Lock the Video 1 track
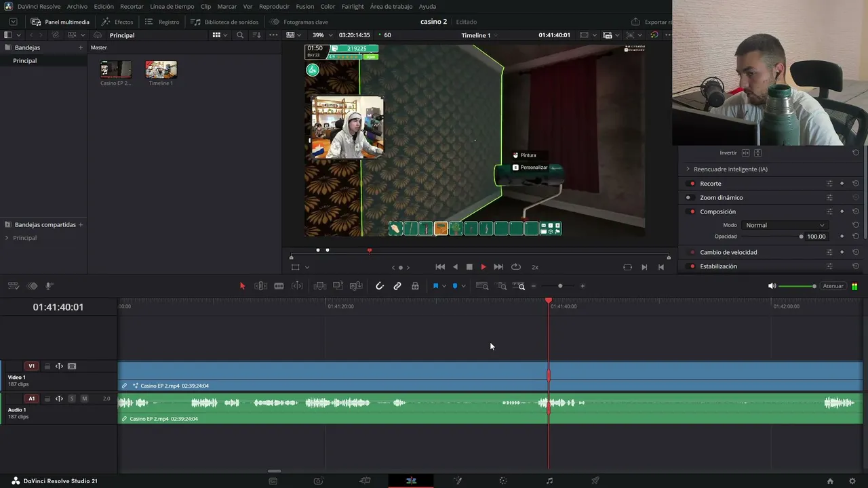868x488 pixels. (47, 366)
